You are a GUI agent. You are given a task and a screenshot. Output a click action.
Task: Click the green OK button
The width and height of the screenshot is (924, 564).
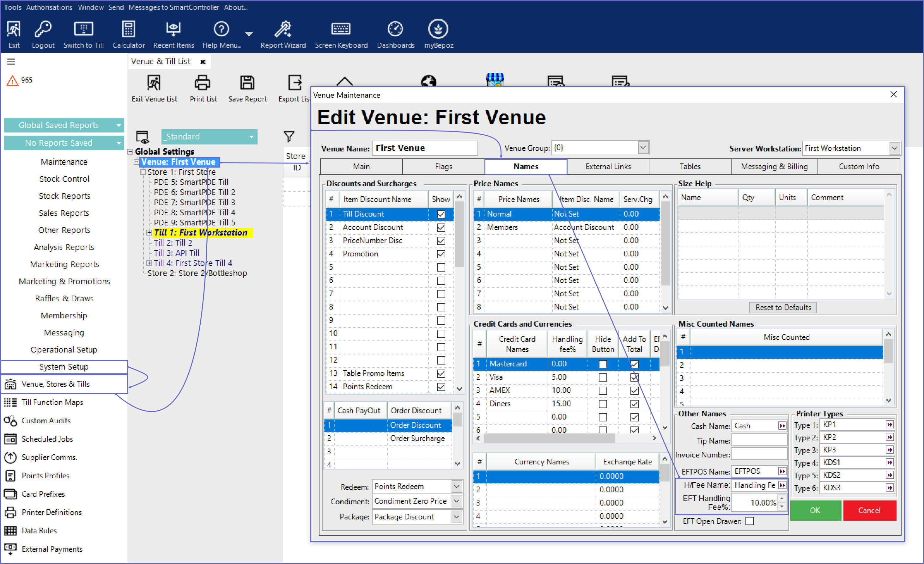click(x=815, y=510)
